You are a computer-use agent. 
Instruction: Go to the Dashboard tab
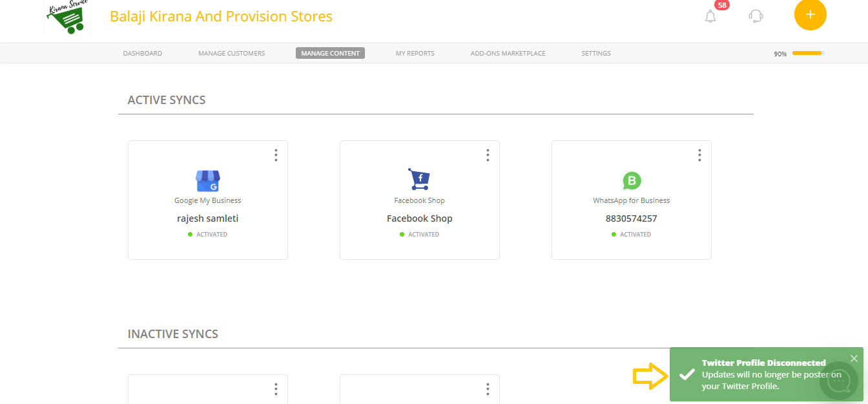click(143, 53)
